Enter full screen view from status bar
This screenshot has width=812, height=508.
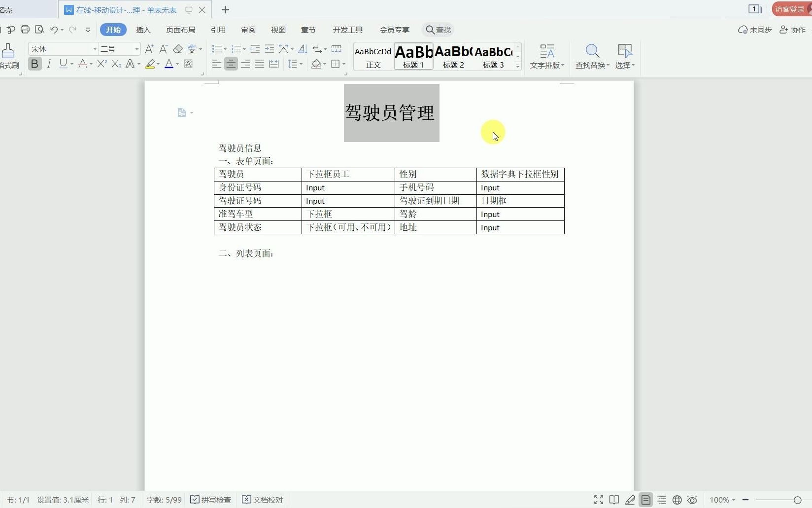click(x=599, y=500)
